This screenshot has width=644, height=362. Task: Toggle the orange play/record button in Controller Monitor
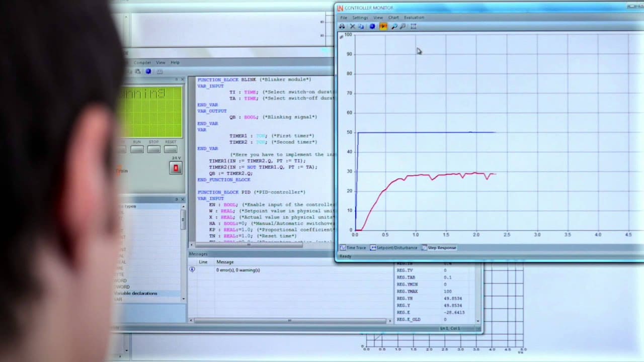pyautogui.click(x=383, y=26)
